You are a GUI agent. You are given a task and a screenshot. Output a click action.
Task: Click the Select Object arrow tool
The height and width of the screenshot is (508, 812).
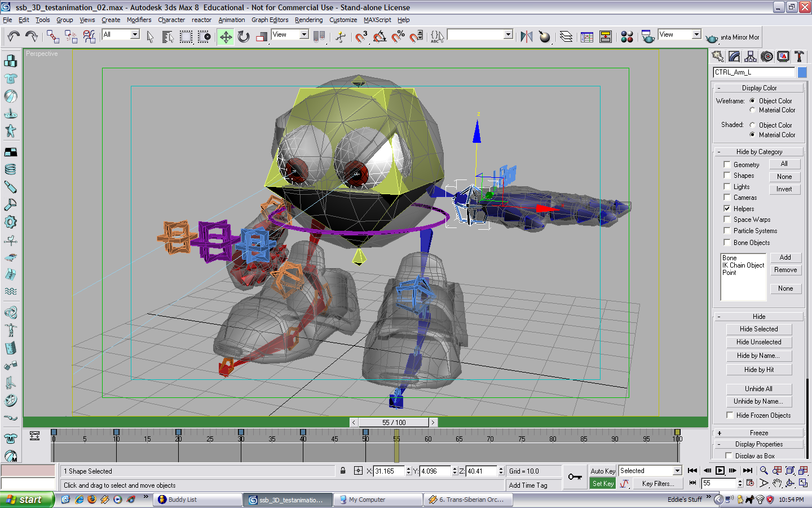coord(150,37)
